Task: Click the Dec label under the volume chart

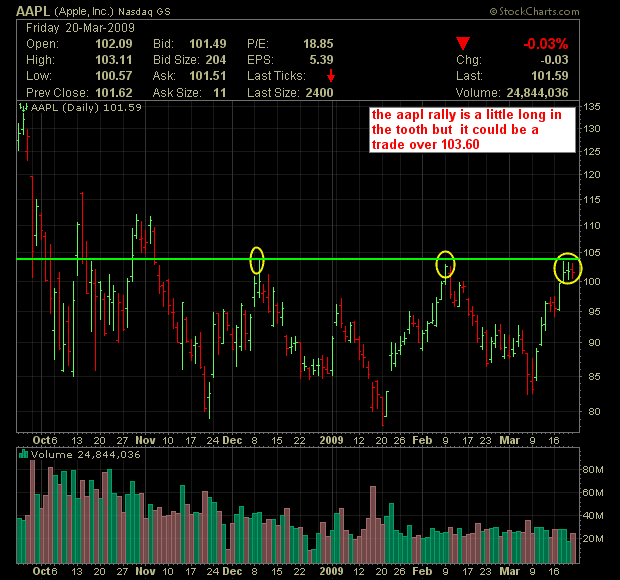Action: point(232,571)
